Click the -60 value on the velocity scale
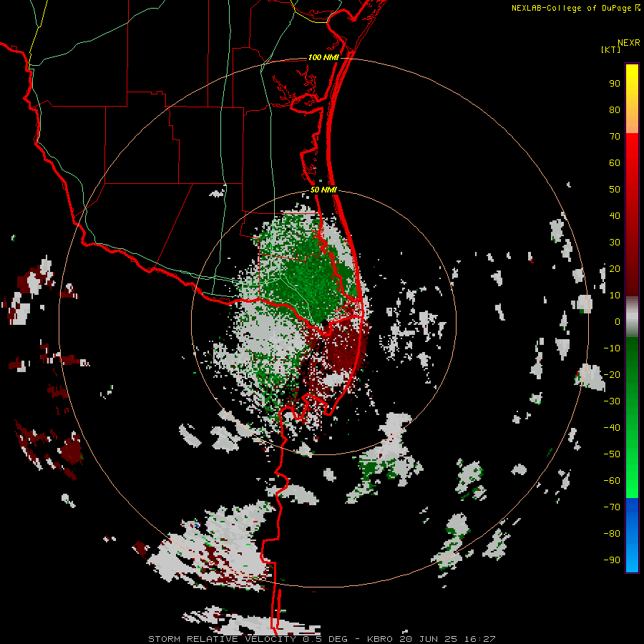The image size is (644, 644). (x=612, y=481)
